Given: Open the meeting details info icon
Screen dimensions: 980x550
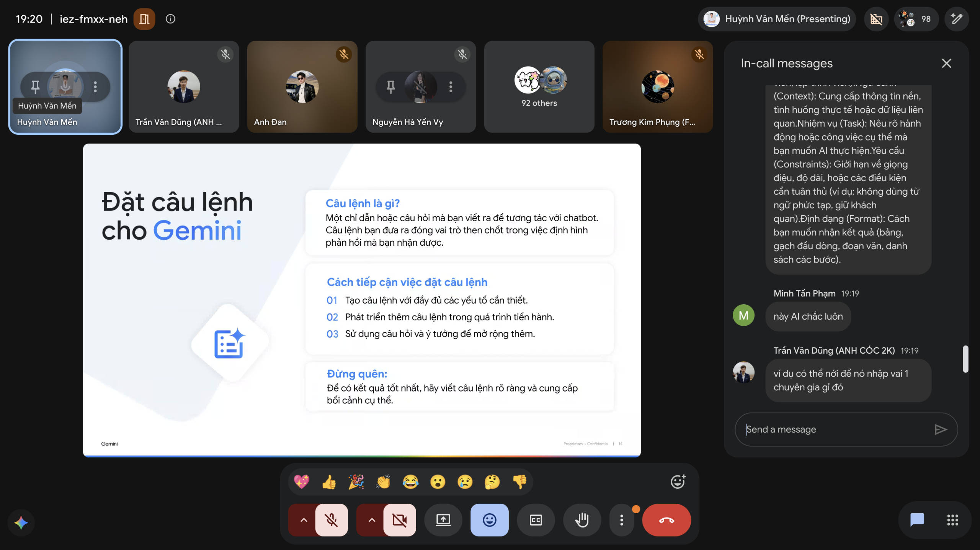Looking at the screenshot, I should (x=170, y=19).
